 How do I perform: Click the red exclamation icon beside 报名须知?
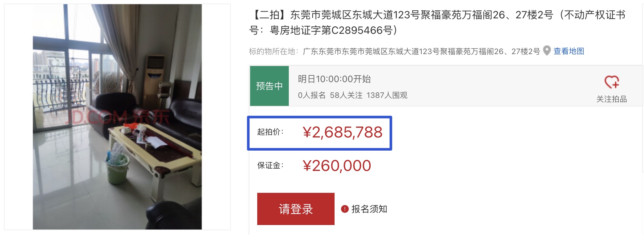(x=345, y=209)
